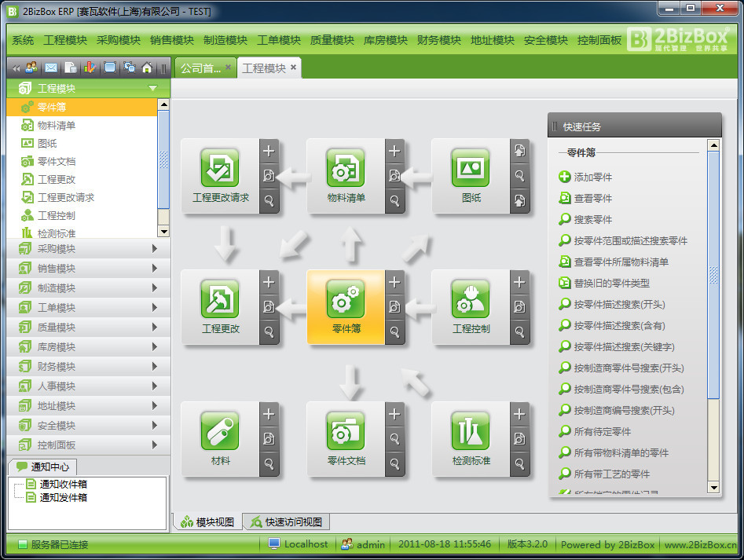Image resolution: width=744 pixels, height=560 pixels.
Task: Close the 工程模块 tab with its X
Action: click(293, 68)
